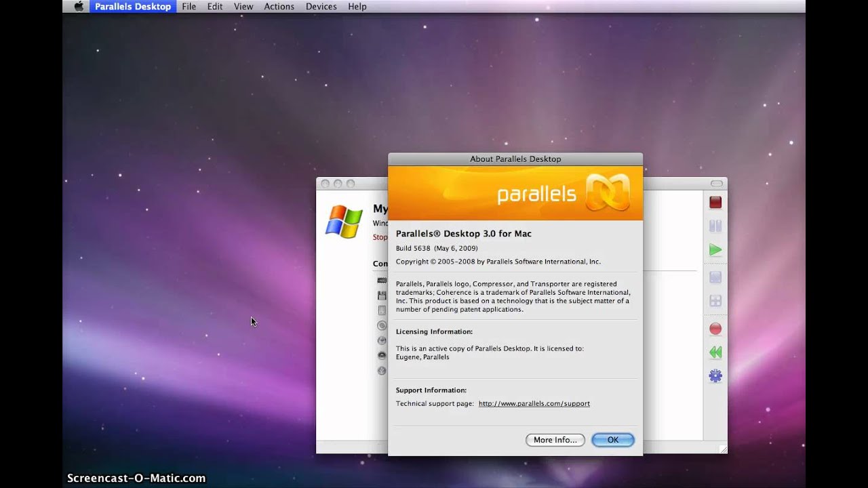Screen dimensions: 868x488
Task: Open the Edit menu
Action: tap(215, 6)
